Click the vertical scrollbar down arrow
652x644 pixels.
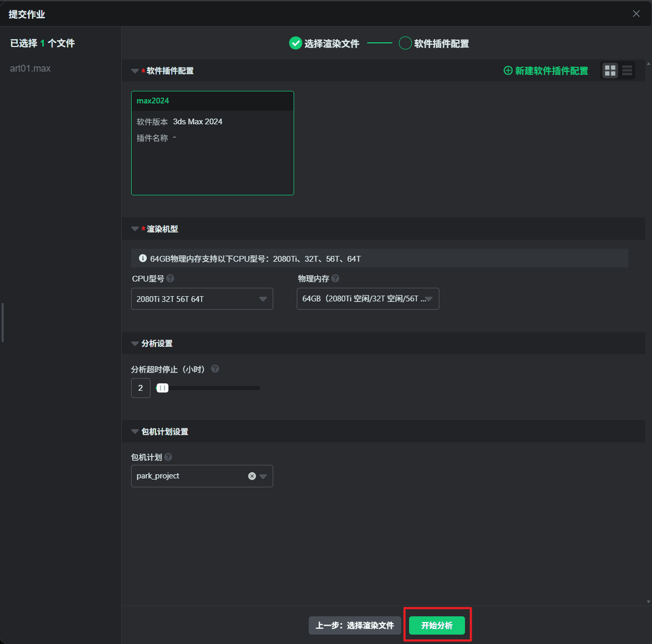648,602
